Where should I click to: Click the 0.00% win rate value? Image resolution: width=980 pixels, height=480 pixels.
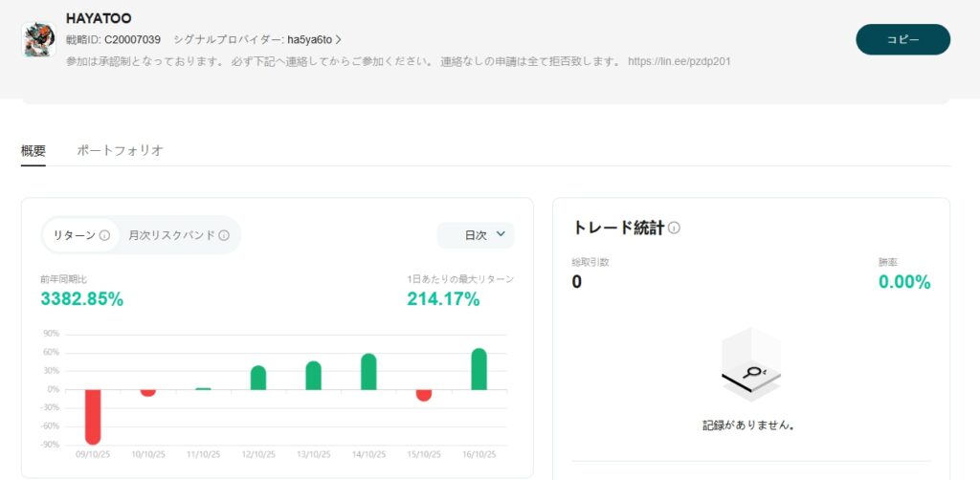904,282
